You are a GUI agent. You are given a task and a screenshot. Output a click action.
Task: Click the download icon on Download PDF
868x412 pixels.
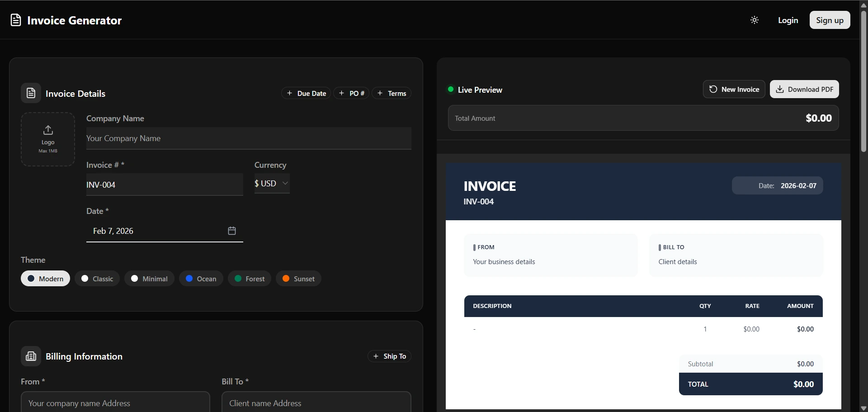click(780, 89)
